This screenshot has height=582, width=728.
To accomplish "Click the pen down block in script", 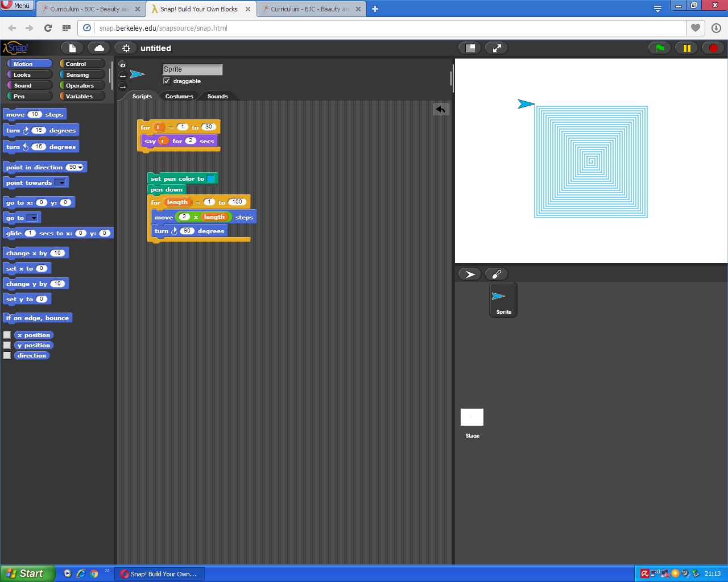I will (x=167, y=189).
